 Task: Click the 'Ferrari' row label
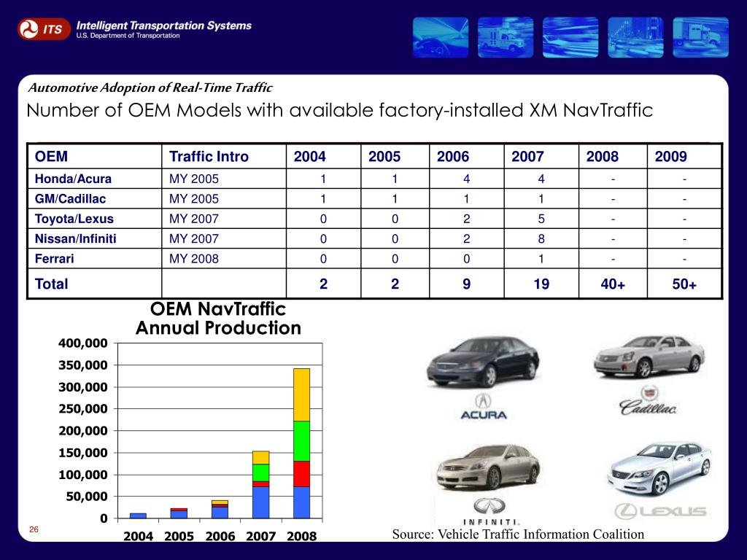[54, 259]
